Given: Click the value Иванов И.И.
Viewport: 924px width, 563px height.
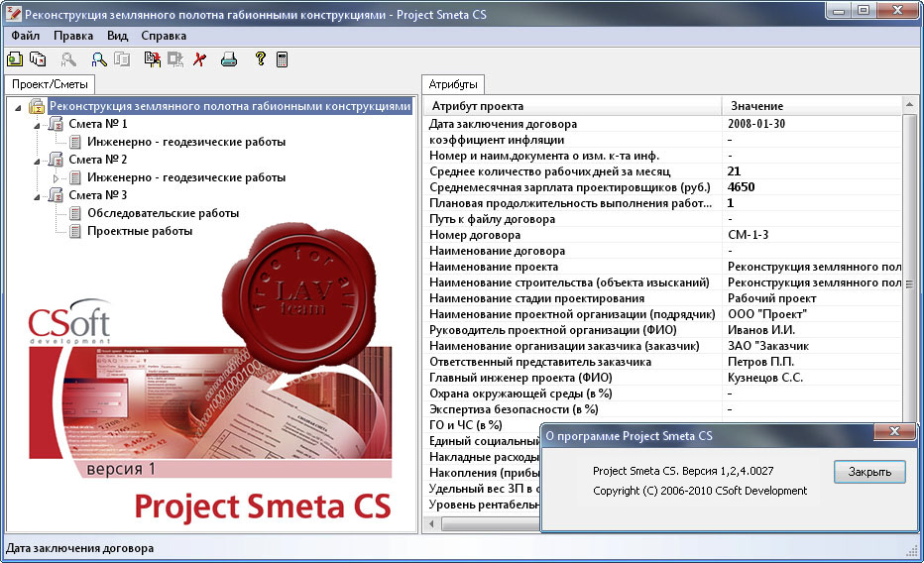Looking at the screenshot, I should coord(760,330).
